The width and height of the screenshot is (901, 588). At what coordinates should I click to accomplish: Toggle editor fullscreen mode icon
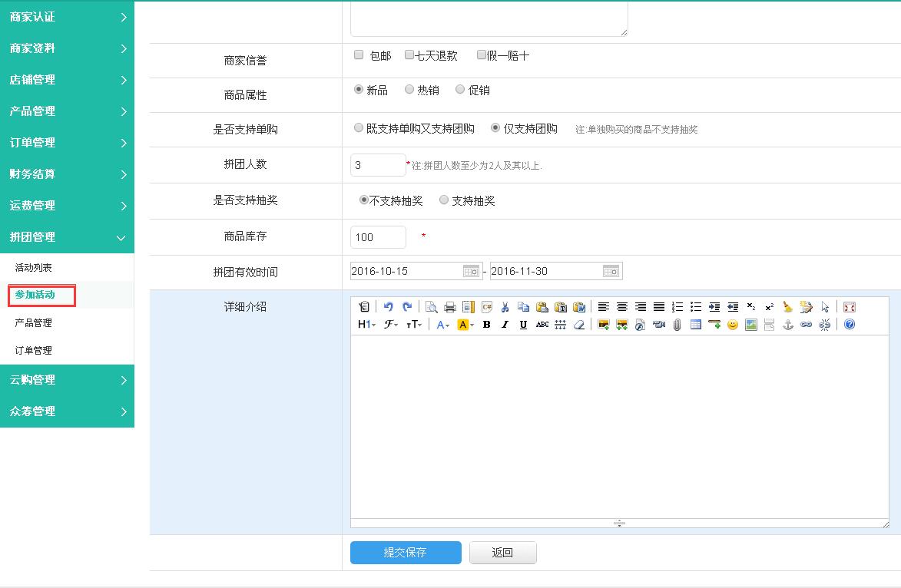coord(849,307)
